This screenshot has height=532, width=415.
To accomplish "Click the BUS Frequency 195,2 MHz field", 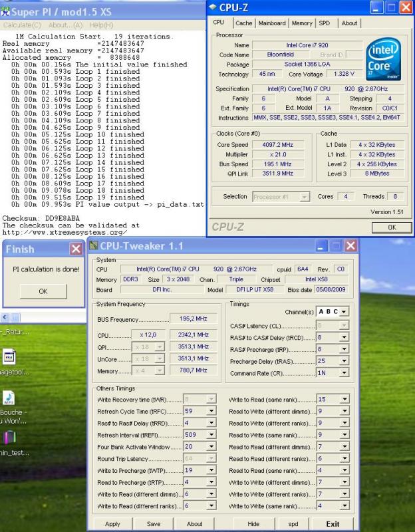I will click(193, 319).
